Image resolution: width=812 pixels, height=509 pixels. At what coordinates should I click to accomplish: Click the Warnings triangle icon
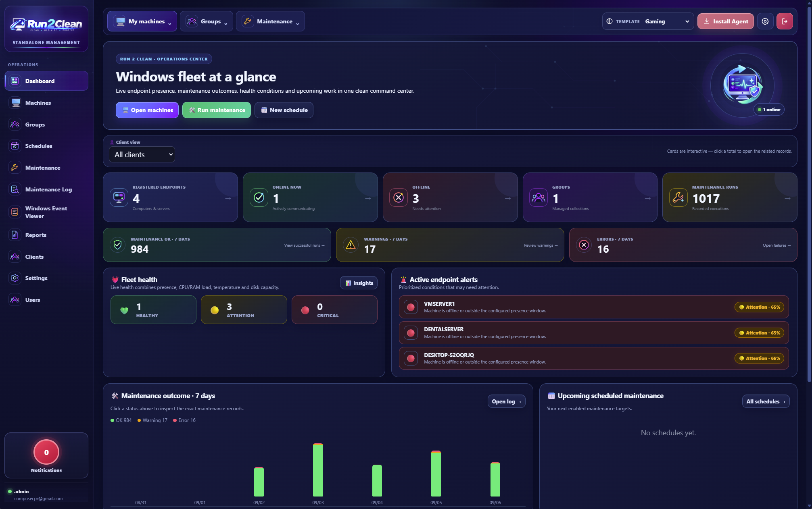(x=351, y=245)
